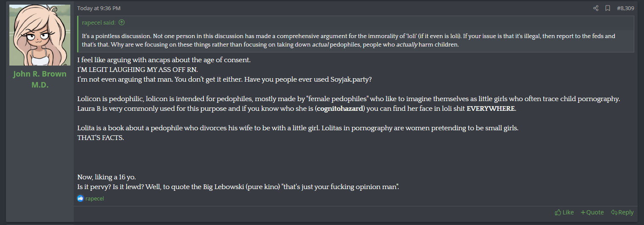Click the blue thumbs-up reaction icon
The height and width of the screenshot is (225, 644).
click(80, 198)
